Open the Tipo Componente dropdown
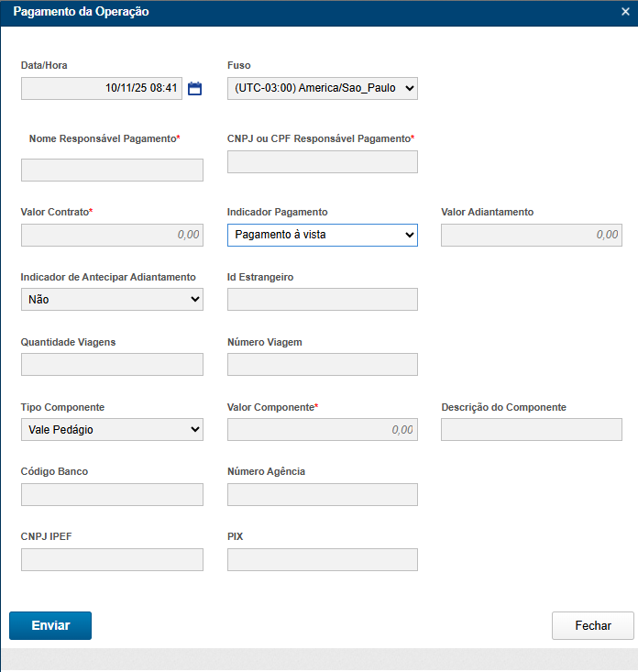 [112, 429]
